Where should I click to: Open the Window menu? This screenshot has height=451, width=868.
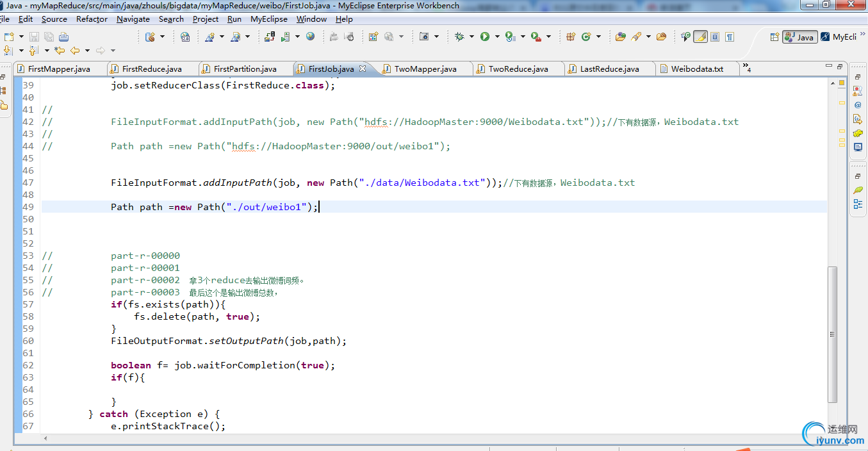point(311,19)
